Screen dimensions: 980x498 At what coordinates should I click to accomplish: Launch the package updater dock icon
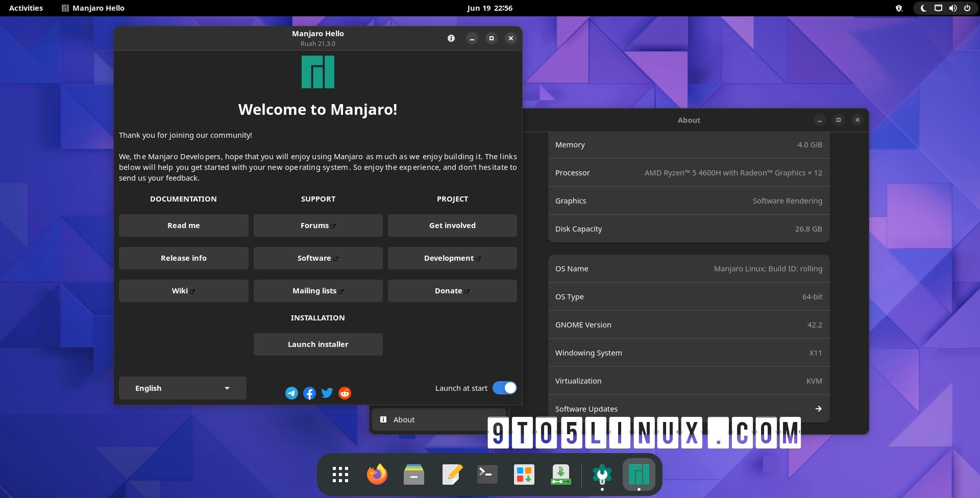560,475
